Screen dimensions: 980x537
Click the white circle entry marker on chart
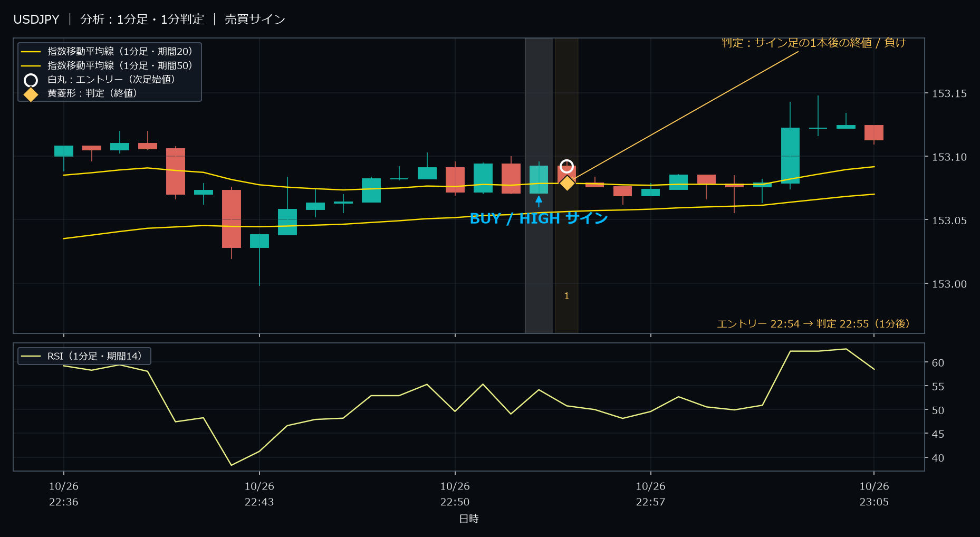pos(566,167)
